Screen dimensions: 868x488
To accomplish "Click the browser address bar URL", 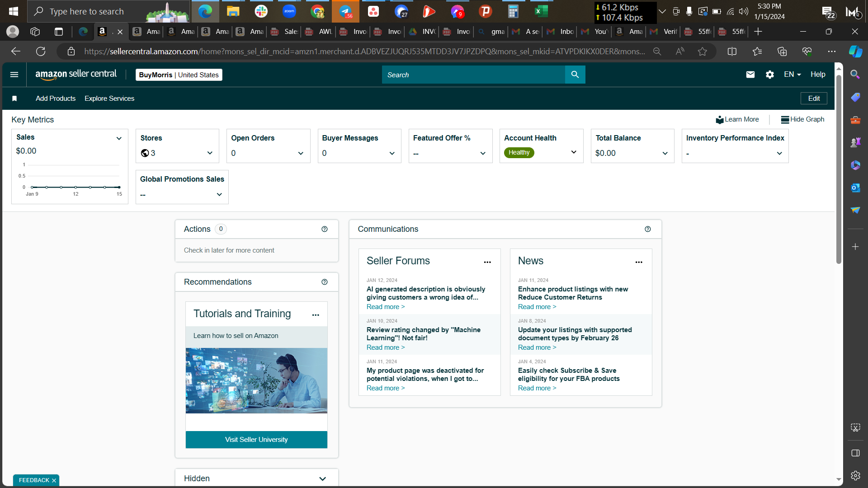I will (364, 52).
